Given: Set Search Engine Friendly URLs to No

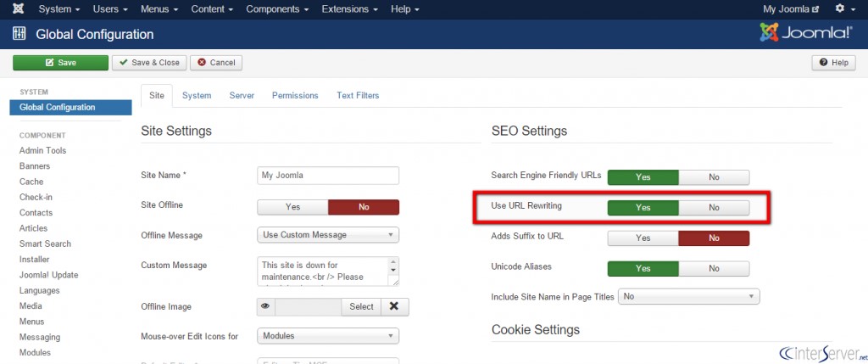Looking at the screenshot, I should pos(714,177).
